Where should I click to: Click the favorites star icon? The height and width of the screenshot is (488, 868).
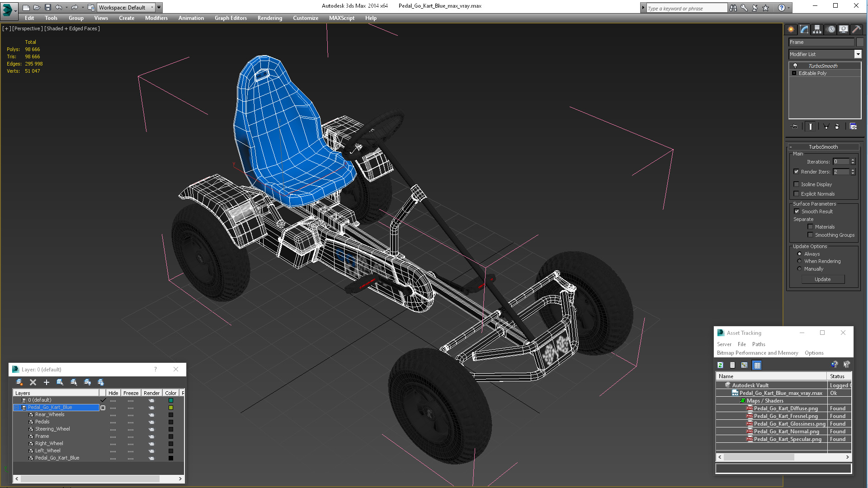765,8
